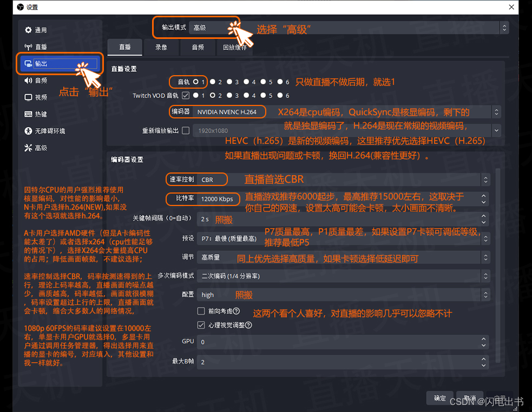Click the 编码器设置 section heading
The width and height of the screenshot is (532, 412).
coord(127,160)
